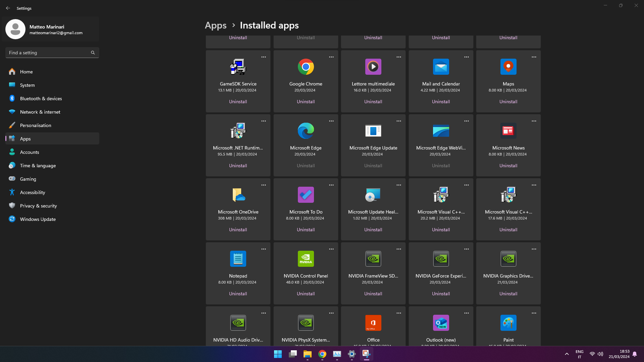This screenshot has width=644, height=362.
Task: Open more options for Notepad
Action: tap(264, 249)
